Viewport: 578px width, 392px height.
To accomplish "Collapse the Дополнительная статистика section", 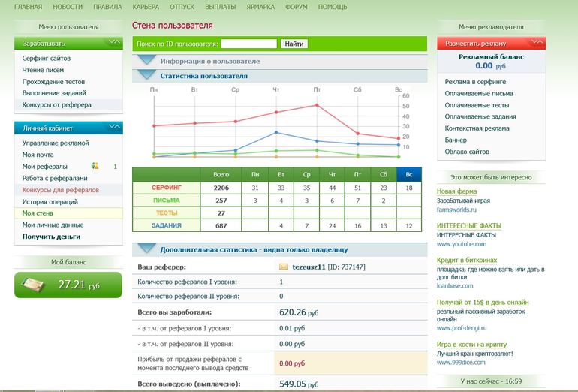I will click(146, 249).
